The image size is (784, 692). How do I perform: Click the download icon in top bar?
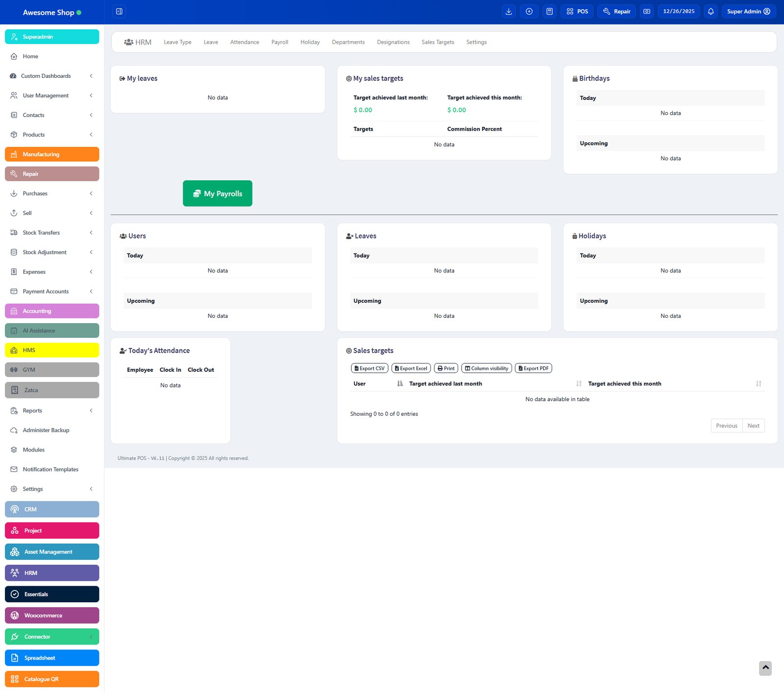click(x=509, y=11)
